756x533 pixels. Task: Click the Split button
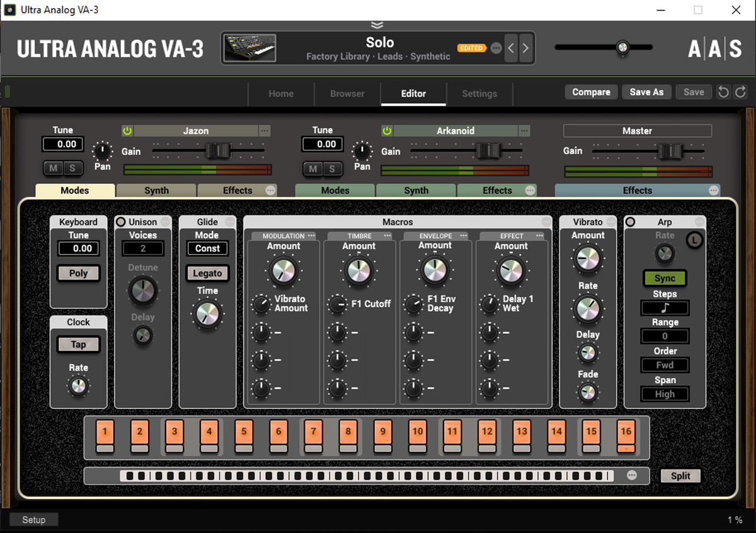tap(680, 476)
